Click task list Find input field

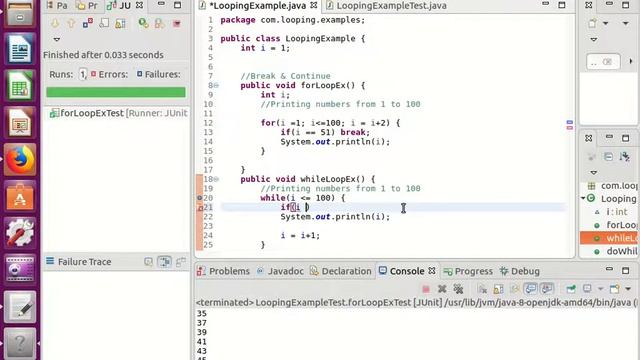603,62
